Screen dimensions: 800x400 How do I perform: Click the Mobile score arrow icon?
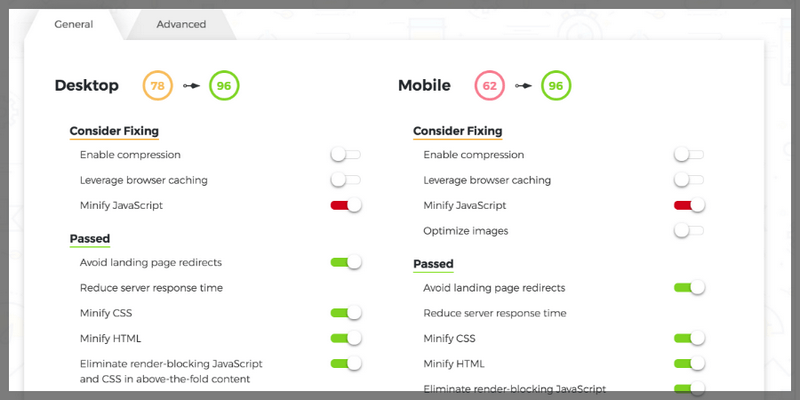[523, 86]
